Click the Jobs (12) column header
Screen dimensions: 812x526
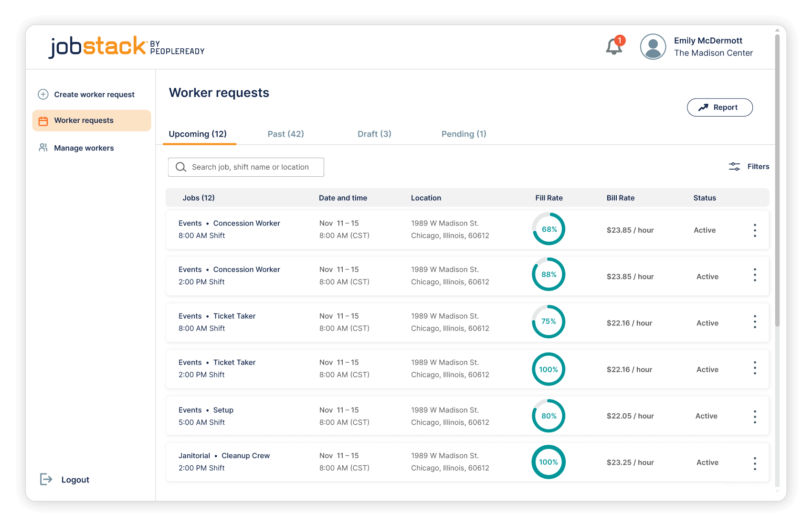click(199, 198)
